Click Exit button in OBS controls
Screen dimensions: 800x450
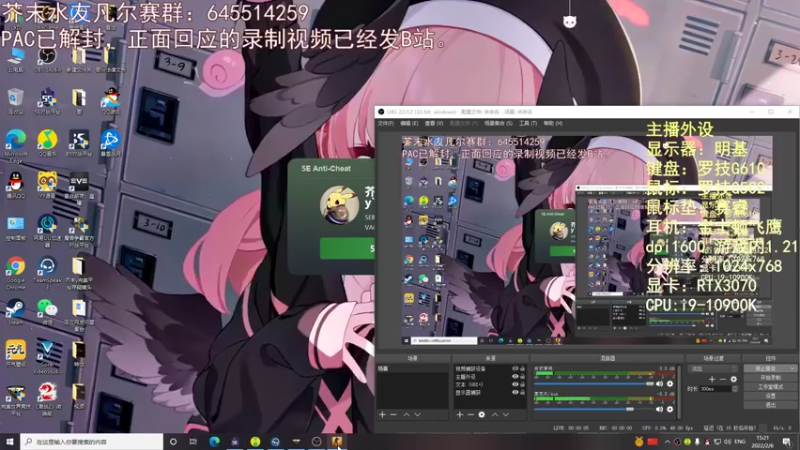(x=770, y=405)
